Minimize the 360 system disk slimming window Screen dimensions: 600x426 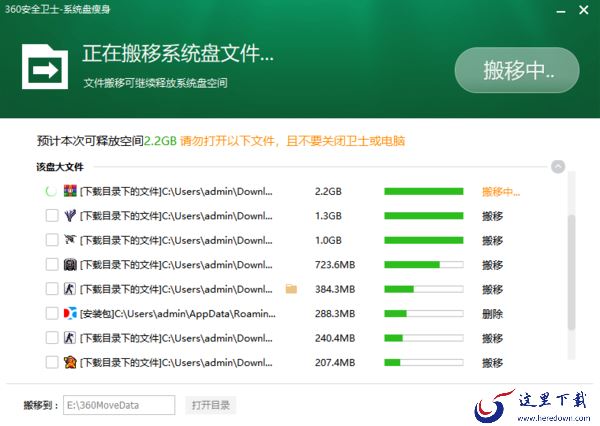coord(561,11)
